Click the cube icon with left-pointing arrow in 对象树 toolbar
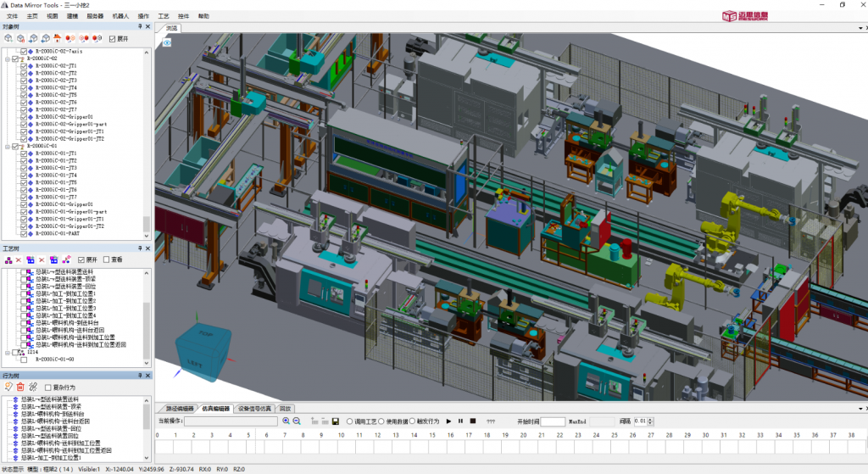The width and height of the screenshot is (868, 474). [45, 38]
